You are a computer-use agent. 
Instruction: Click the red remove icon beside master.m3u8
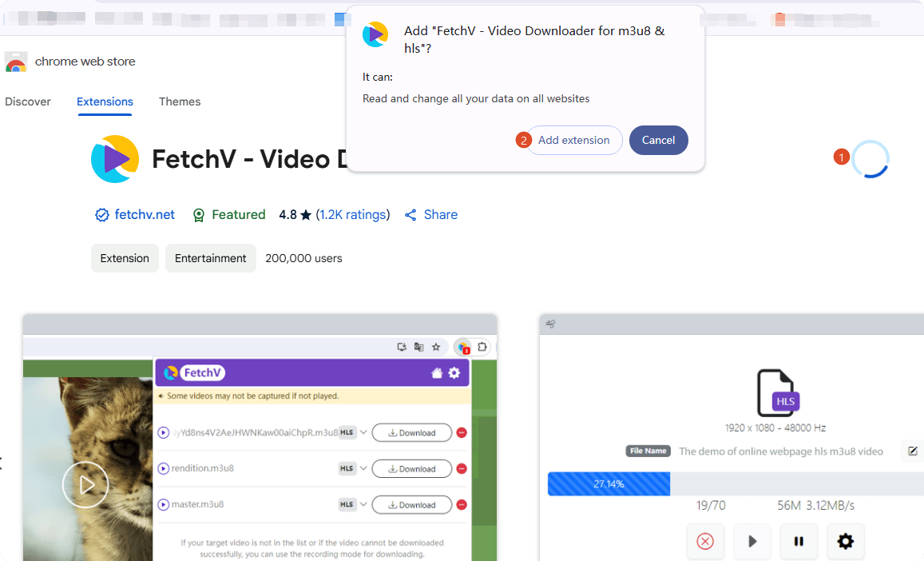(462, 505)
